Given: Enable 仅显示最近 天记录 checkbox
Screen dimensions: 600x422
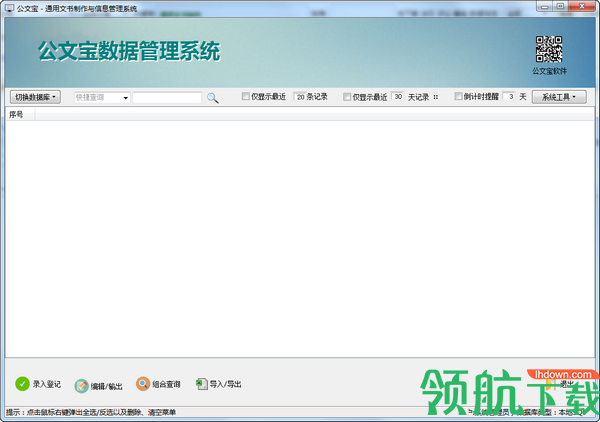Looking at the screenshot, I should [347, 97].
